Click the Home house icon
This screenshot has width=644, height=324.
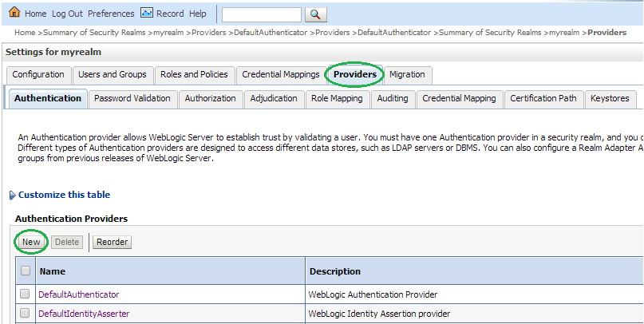(14, 12)
